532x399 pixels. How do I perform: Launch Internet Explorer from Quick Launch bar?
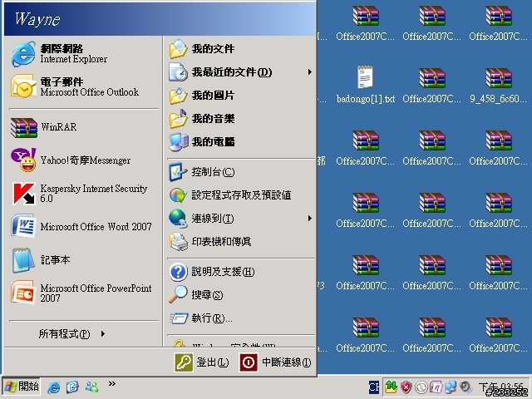coord(53,387)
